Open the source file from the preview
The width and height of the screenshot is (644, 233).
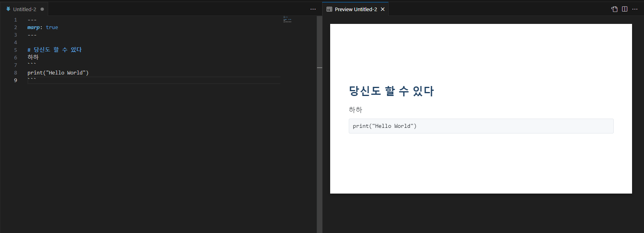coord(615,9)
